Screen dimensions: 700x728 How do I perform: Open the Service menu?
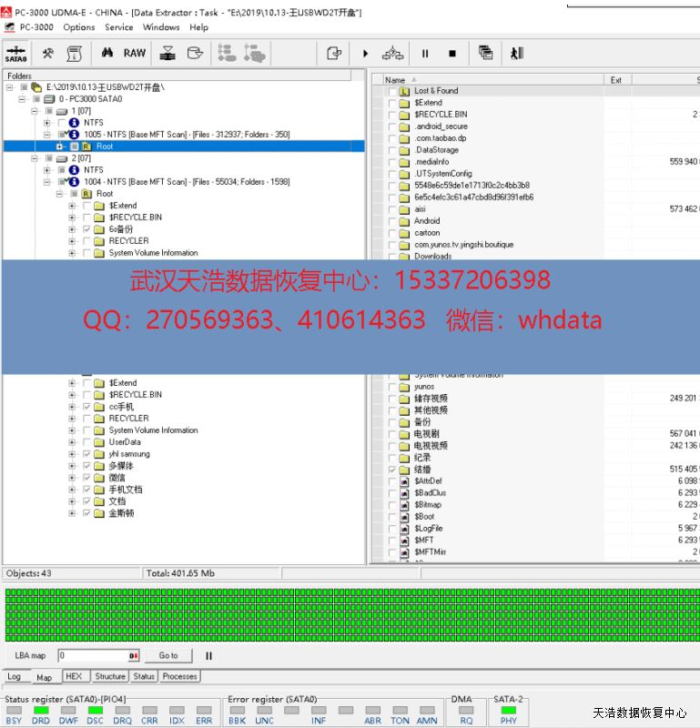click(x=118, y=27)
